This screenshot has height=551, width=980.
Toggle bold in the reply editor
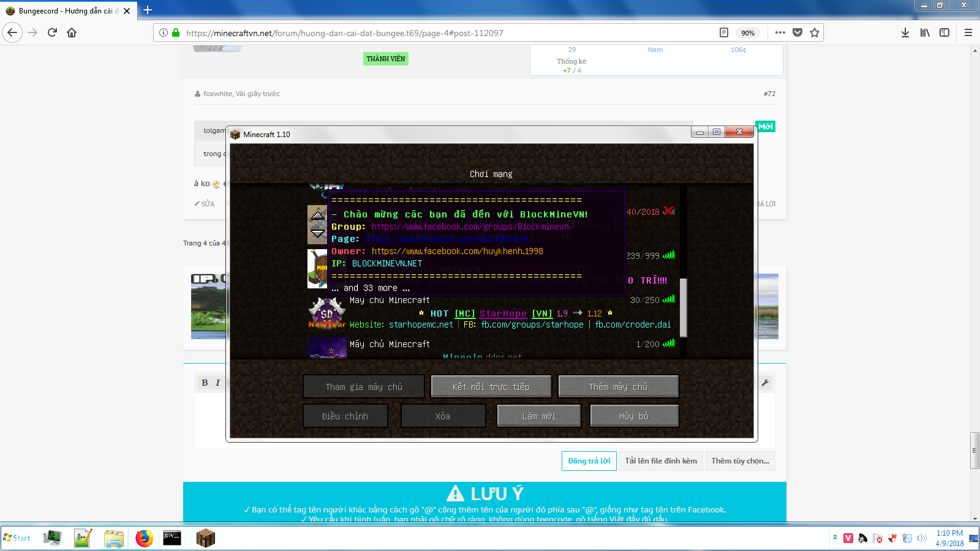coord(205,383)
